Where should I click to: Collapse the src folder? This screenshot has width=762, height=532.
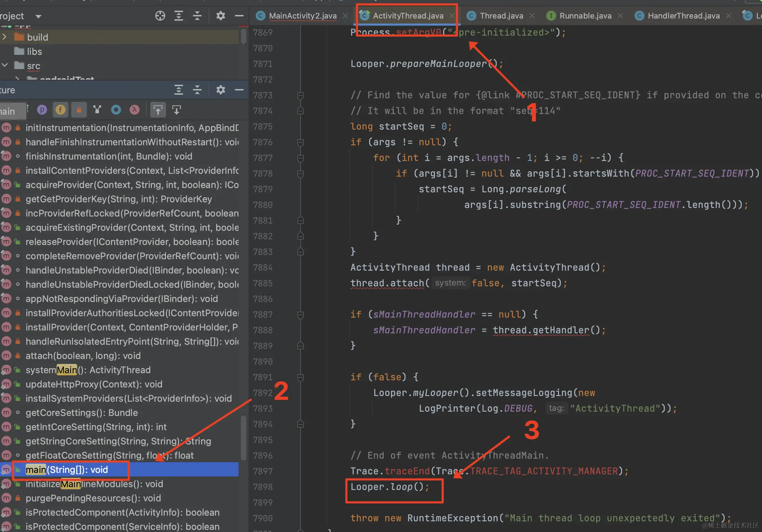(x=5, y=66)
